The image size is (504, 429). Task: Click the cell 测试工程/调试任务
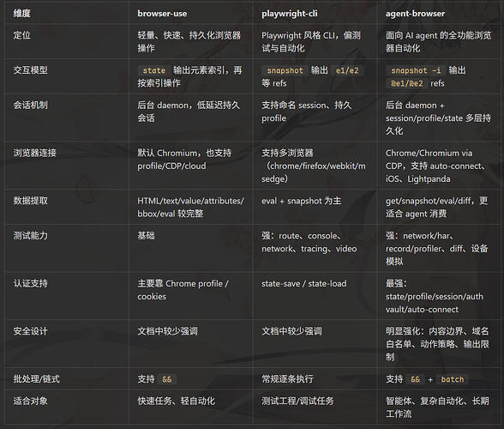[x=297, y=401]
